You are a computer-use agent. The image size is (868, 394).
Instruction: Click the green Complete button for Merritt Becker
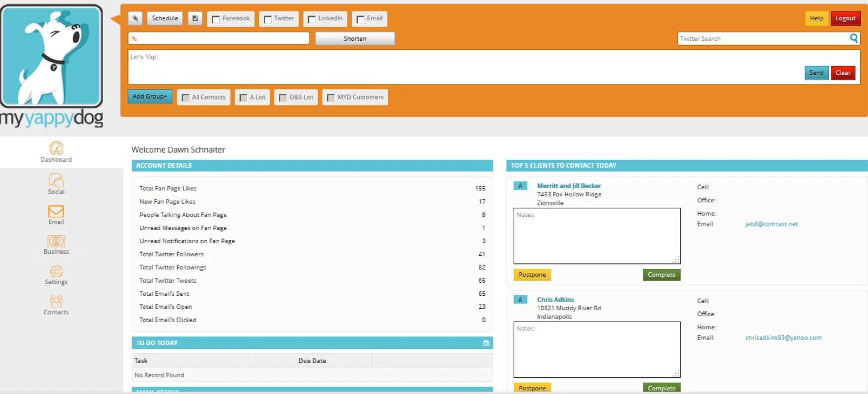tap(661, 275)
